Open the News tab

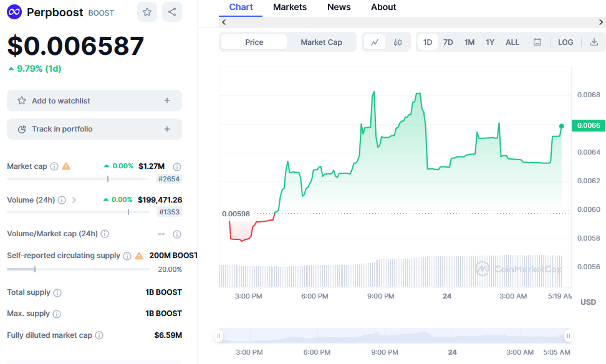[x=339, y=7]
